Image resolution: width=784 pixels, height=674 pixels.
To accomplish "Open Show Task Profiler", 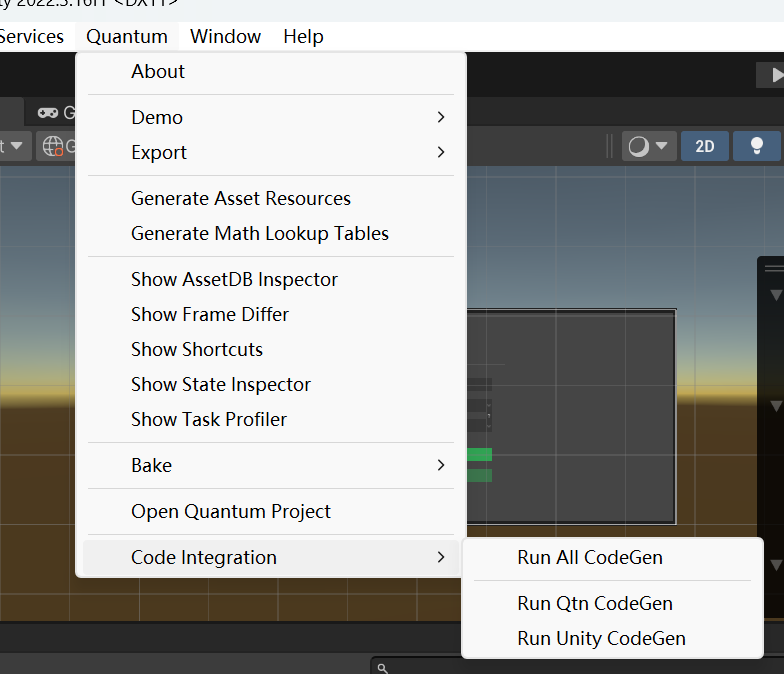I will click(270, 420).
